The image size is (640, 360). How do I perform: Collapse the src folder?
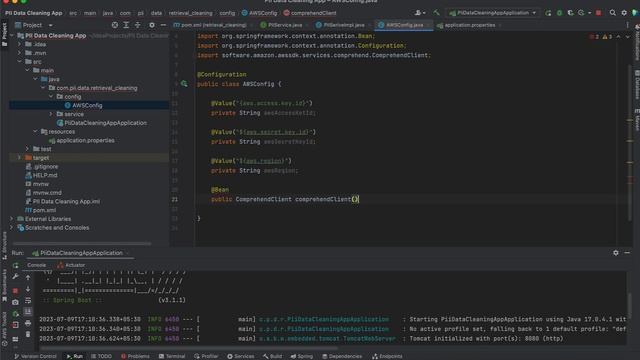pyautogui.click(x=20, y=62)
